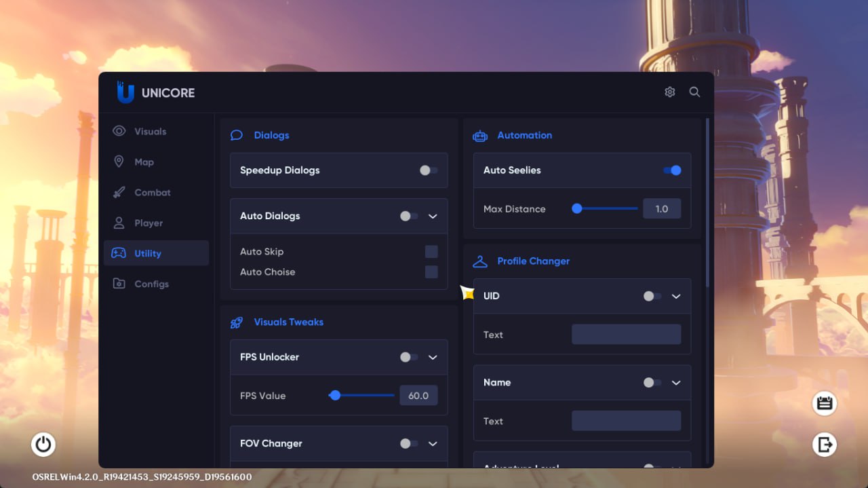Click the Map pin icon in sidebar
The height and width of the screenshot is (488, 868).
pos(119,162)
